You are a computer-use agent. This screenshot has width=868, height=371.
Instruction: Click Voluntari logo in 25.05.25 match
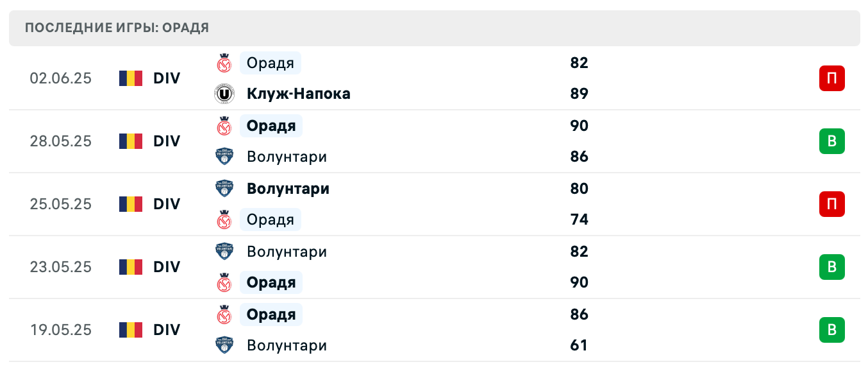pyautogui.click(x=224, y=189)
